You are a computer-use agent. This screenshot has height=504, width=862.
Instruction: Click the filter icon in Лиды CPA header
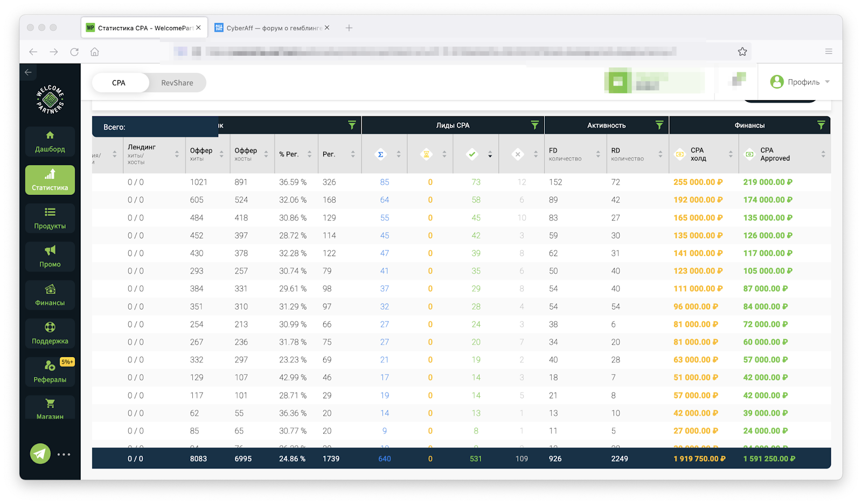point(534,125)
